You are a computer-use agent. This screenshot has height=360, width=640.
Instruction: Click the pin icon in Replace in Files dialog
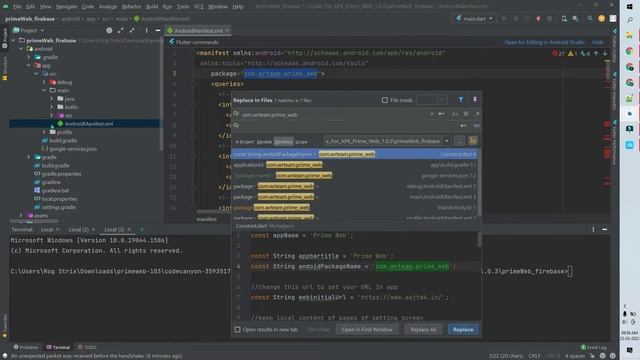pos(475,100)
